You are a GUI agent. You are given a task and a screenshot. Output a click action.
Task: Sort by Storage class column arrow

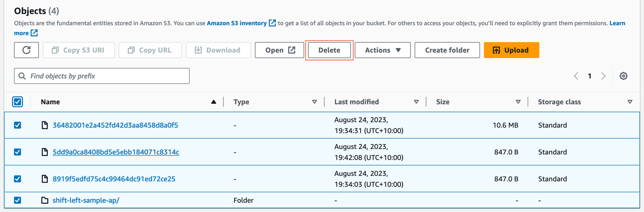(x=630, y=102)
